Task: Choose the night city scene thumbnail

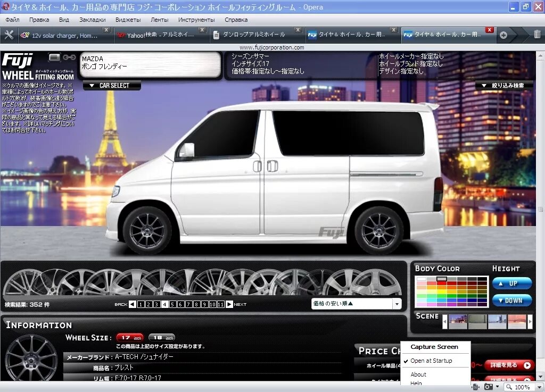Action: tap(457, 321)
